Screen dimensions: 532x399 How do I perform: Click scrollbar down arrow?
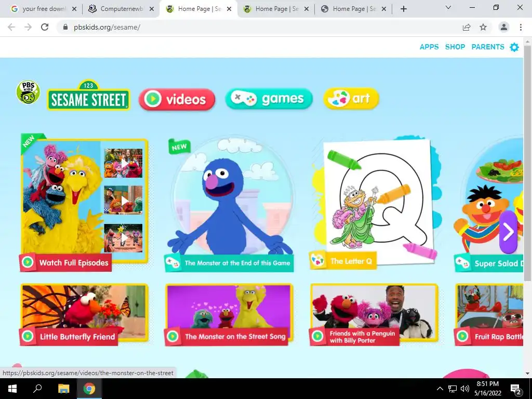(x=528, y=374)
